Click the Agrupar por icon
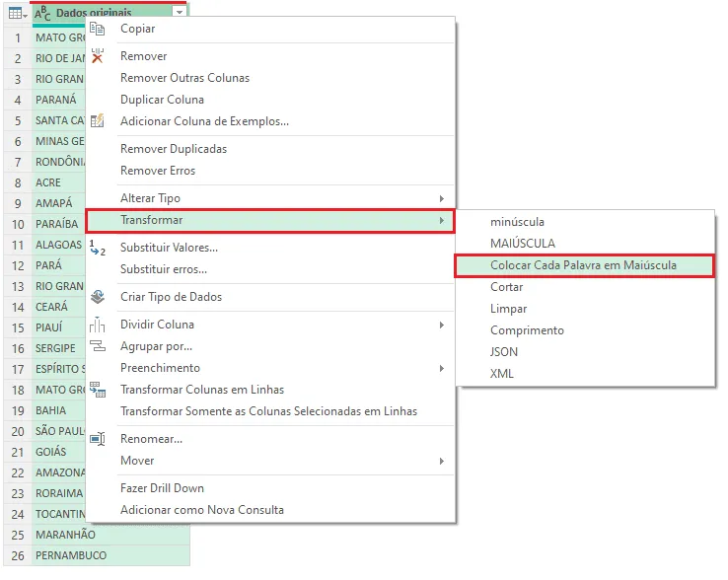 coord(98,346)
